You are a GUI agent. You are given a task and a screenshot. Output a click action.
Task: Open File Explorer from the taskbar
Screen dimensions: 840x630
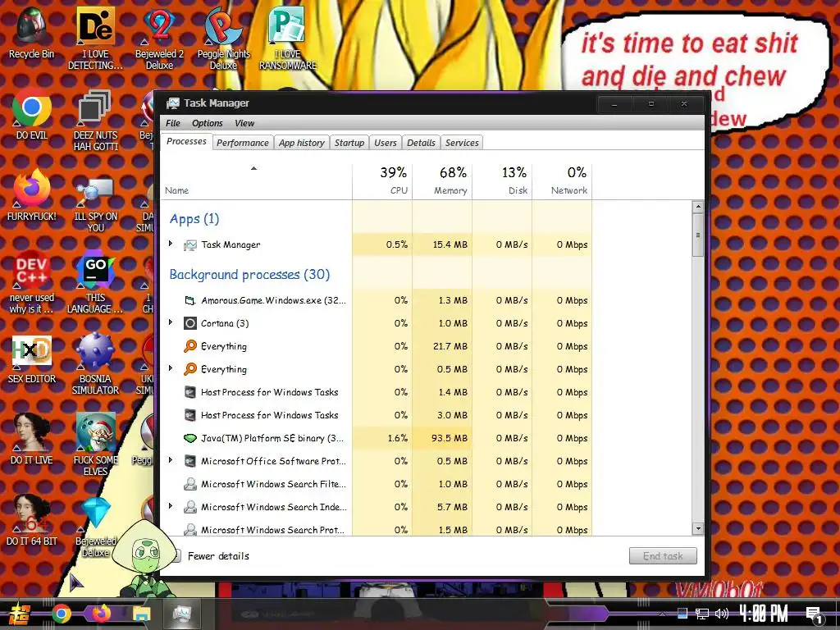pos(141,614)
